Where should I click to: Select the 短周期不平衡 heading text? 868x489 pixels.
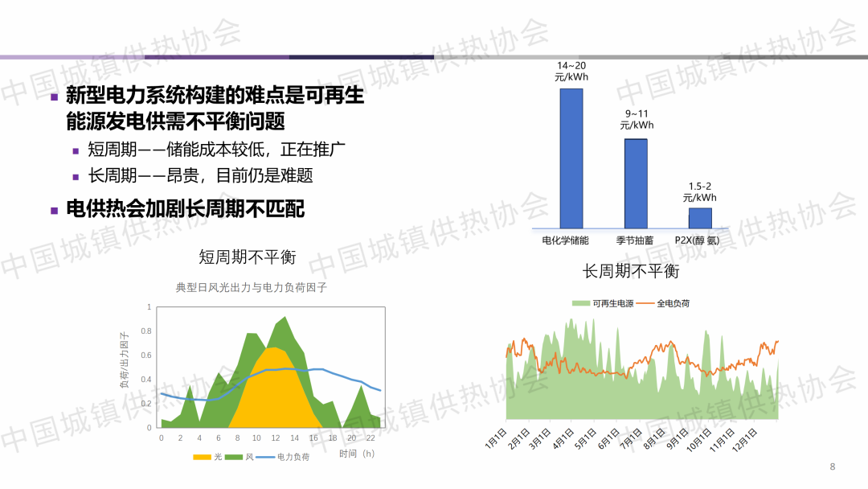[x=248, y=257]
